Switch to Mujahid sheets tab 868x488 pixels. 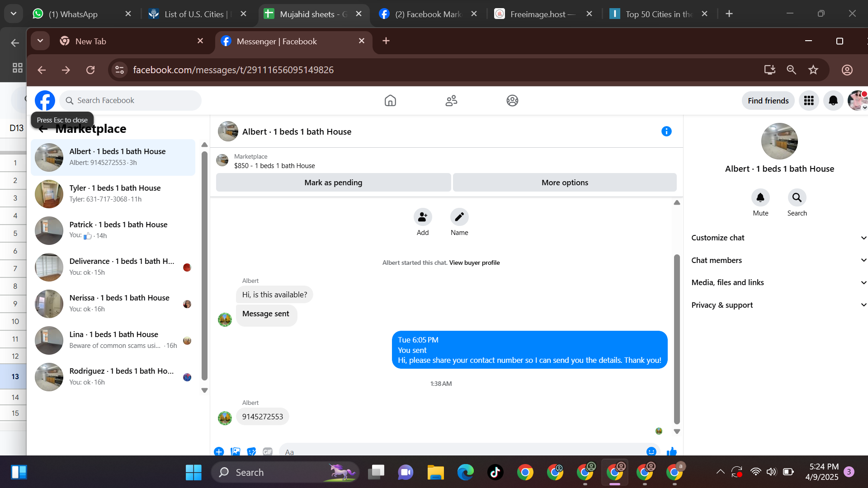307,14
